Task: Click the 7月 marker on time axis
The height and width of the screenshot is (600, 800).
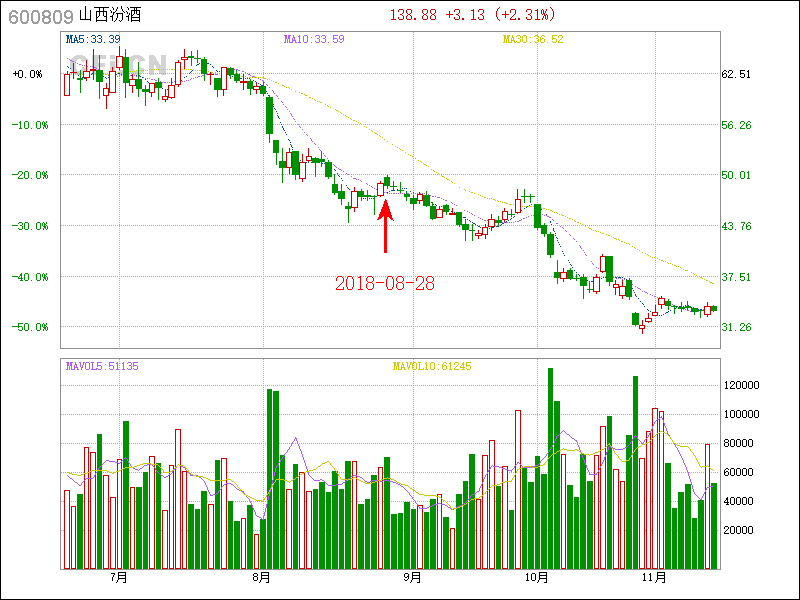Action: pos(119,577)
